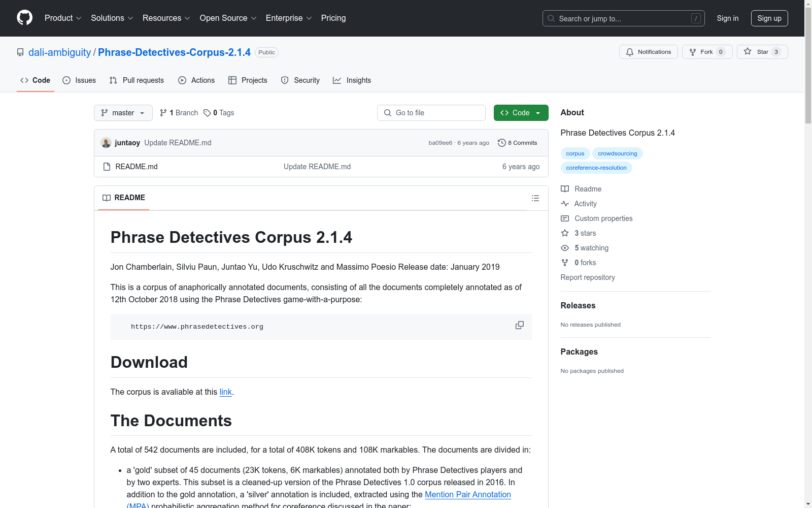Image resolution: width=812 pixels, height=508 pixels.
Task: Open the Phrase-Detectives-Corpus-2.1.4 repository link
Action: point(174,52)
